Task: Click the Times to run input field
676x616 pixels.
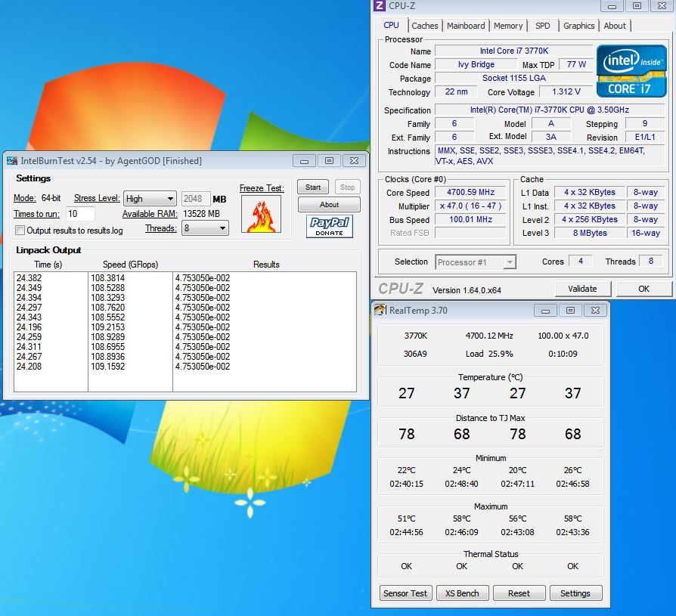Action: (80, 214)
